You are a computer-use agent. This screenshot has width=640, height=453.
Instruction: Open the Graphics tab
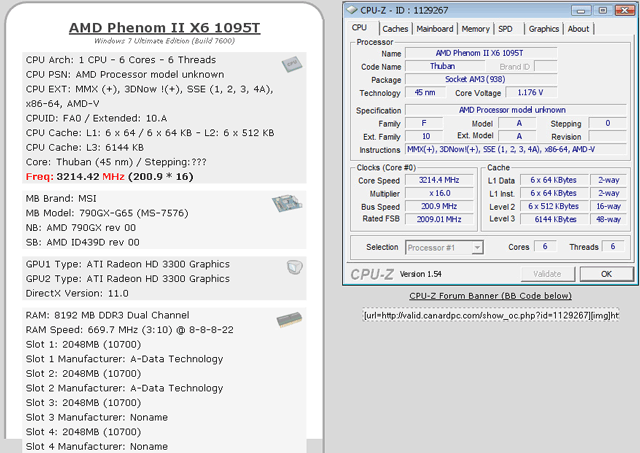pyautogui.click(x=544, y=29)
